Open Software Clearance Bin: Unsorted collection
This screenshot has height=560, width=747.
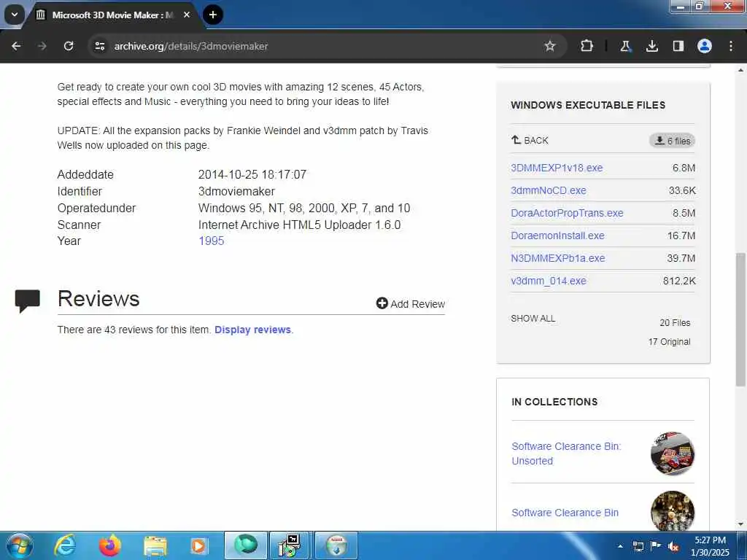tap(566, 454)
